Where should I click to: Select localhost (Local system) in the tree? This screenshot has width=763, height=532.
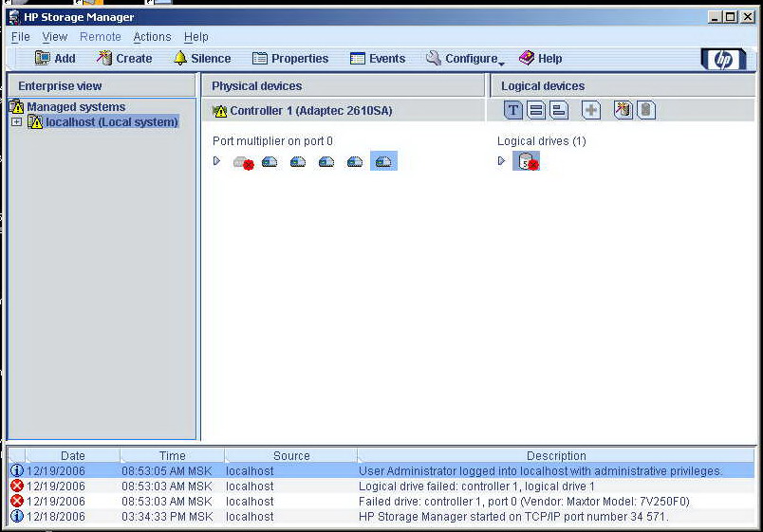[x=111, y=122]
